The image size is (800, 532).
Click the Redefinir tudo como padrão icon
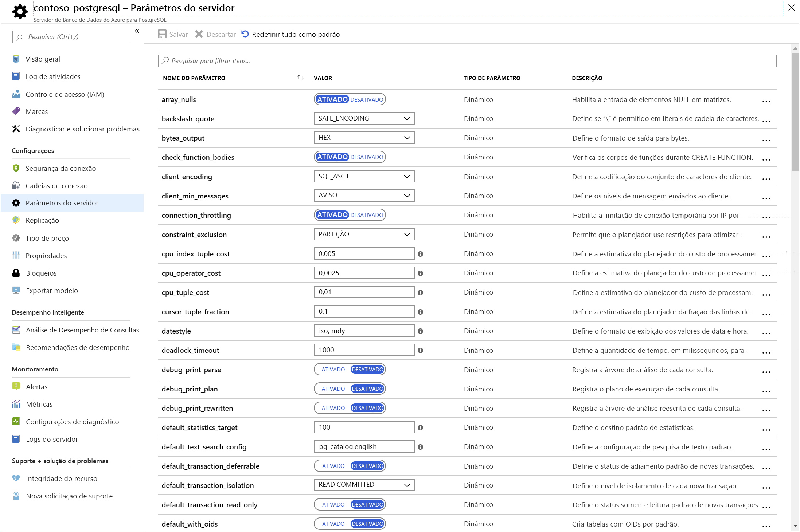click(245, 34)
